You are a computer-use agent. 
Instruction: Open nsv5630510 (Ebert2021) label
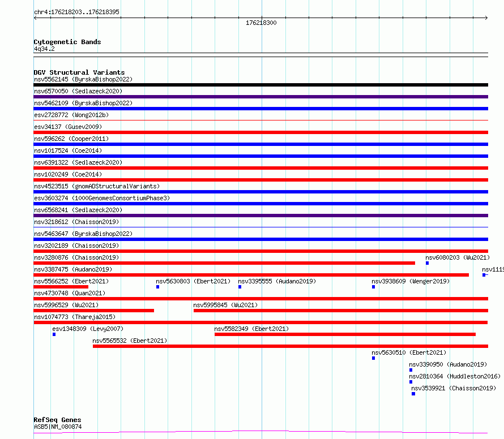pyautogui.click(x=409, y=352)
